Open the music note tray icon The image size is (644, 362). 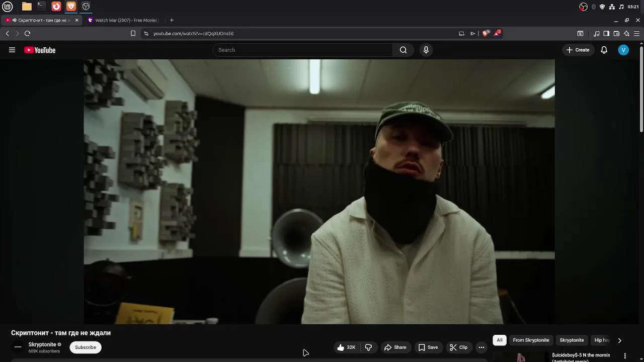click(621, 7)
